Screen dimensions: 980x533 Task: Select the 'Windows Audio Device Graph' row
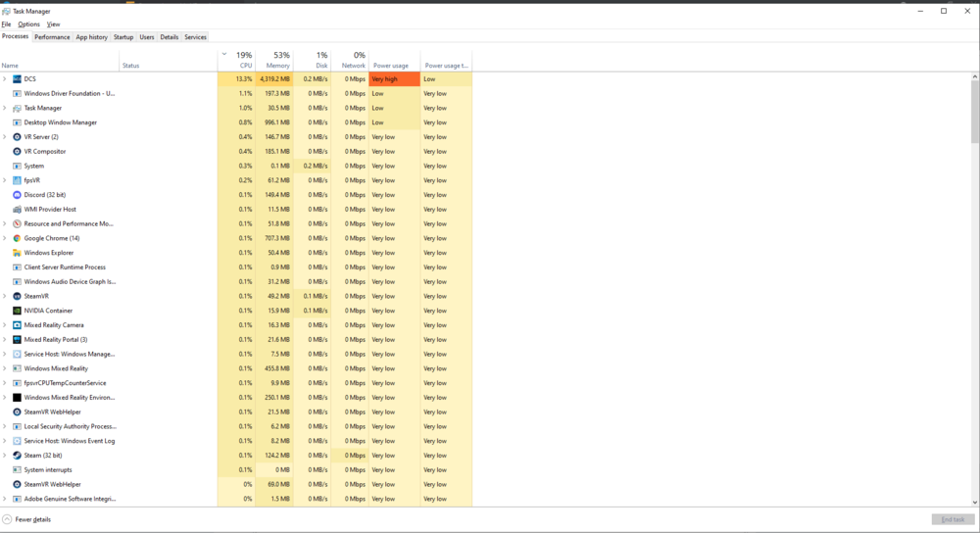click(x=235, y=282)
